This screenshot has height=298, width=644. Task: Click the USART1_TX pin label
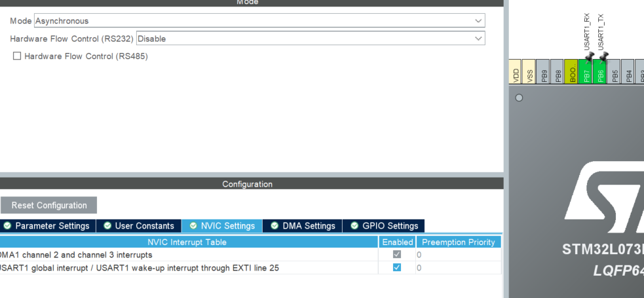click(601, 32)
